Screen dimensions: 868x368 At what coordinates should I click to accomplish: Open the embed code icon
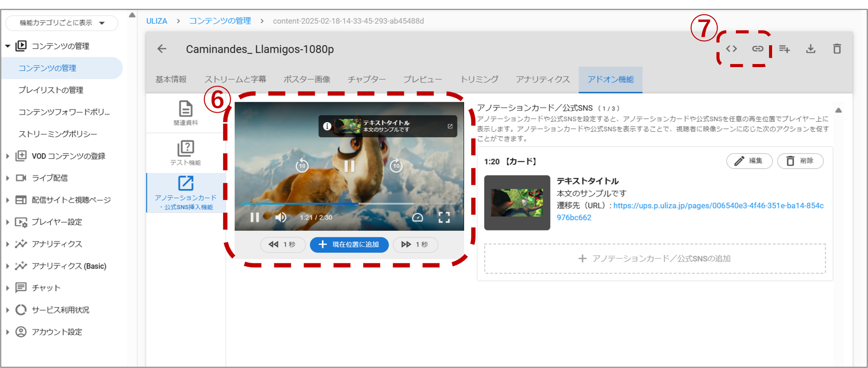coord(731,49)
